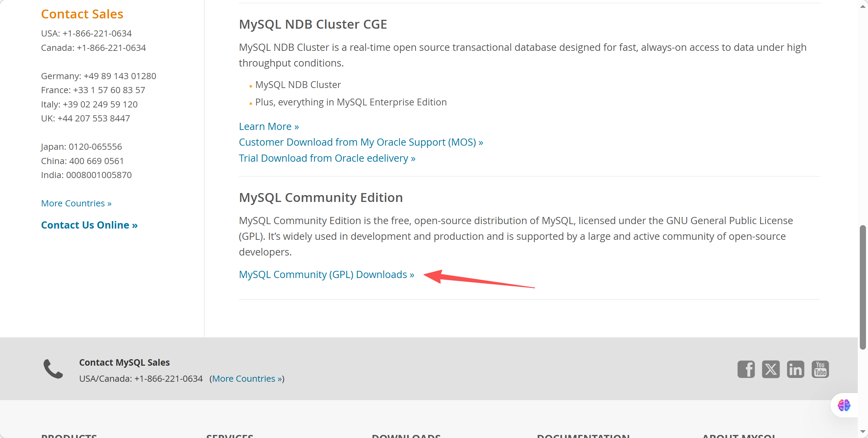The width and height of the screenshot is (868, 438).
Task: Click the phone icon beside Contact MySQL Sales
Action: click(x=53, y=369)
